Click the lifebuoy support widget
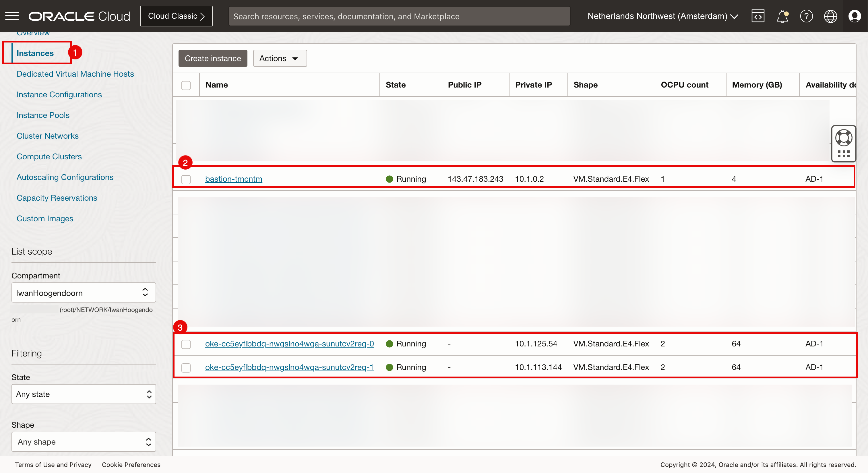The image size is (868, 473). (843, 138)
